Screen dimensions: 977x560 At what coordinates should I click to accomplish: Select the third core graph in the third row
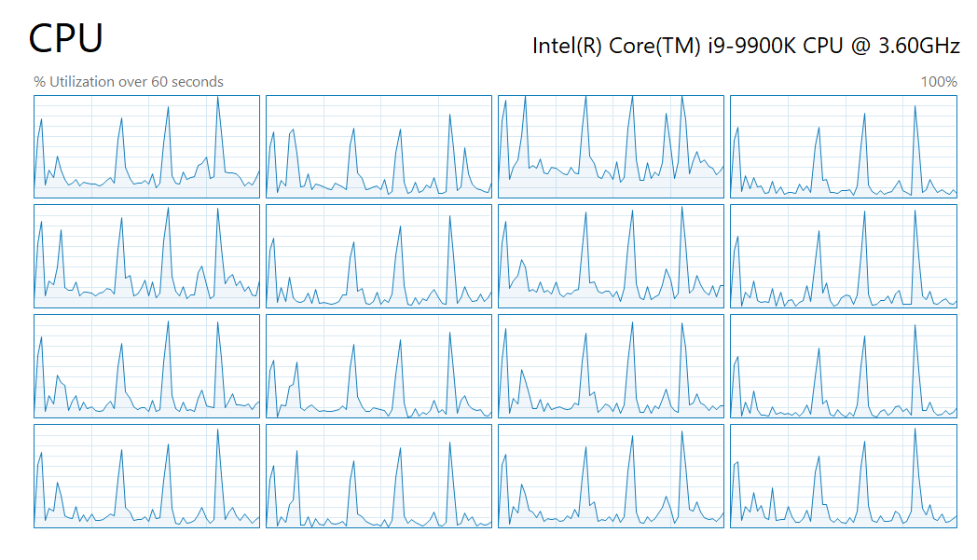[612, 366]
